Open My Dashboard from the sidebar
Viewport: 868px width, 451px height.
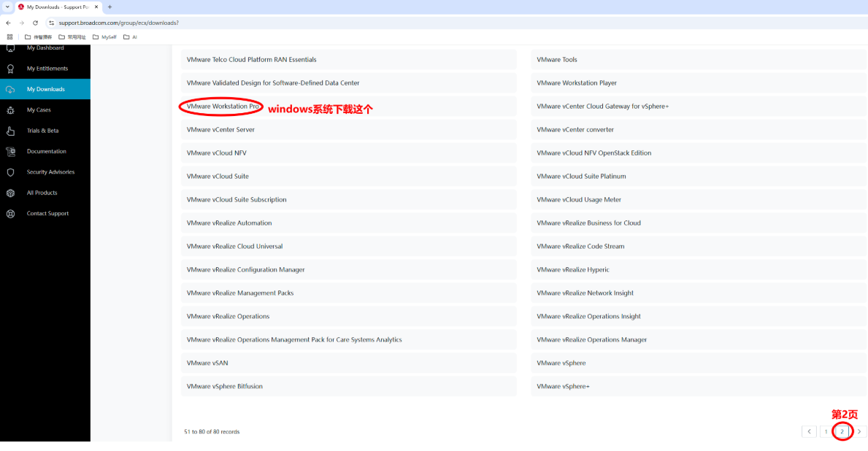coord(10,48)
